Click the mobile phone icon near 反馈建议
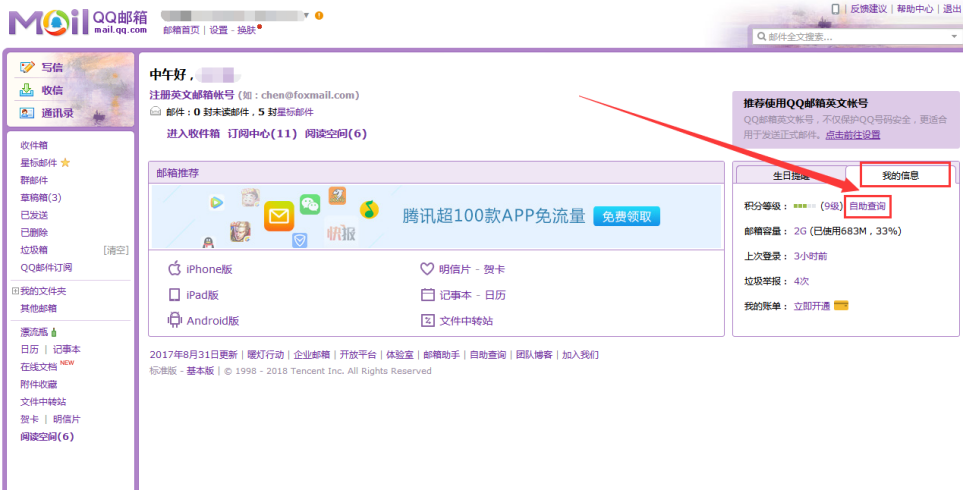 [x=836, y=9]
